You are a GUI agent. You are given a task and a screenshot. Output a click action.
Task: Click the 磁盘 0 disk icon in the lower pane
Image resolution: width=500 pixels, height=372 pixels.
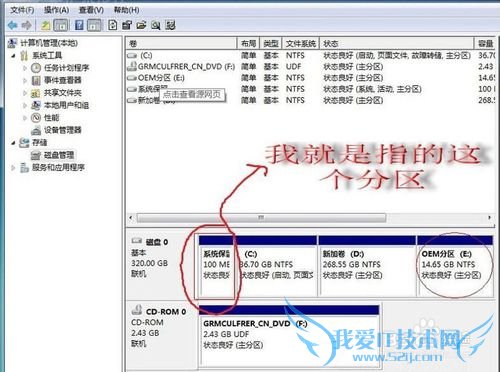click(137, 241)
